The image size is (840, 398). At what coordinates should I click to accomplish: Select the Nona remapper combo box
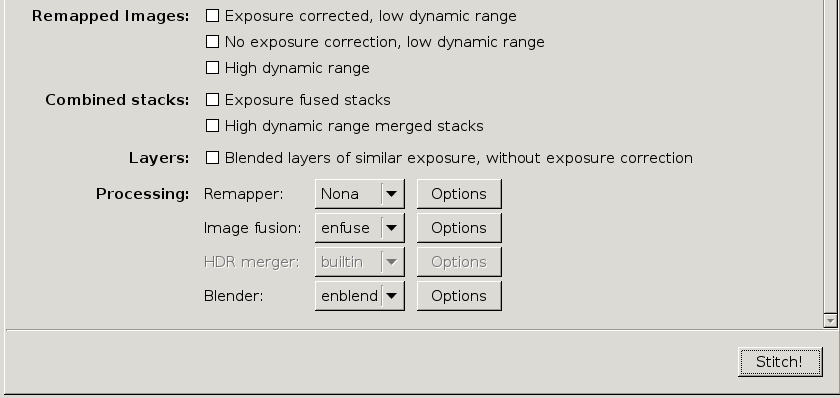pos(359,194)
